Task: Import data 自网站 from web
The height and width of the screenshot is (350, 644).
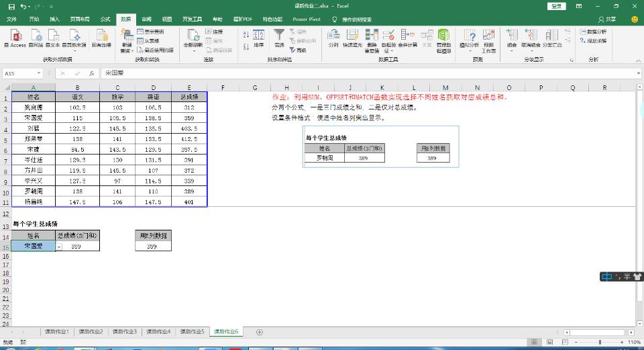Action: (36, 38)
